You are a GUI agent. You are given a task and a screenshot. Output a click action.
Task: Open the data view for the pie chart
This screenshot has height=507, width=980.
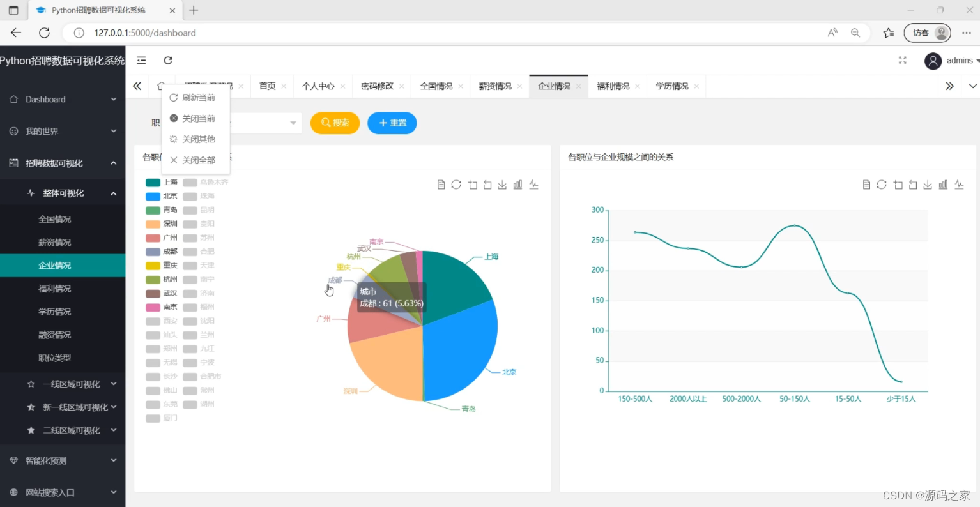441,185
